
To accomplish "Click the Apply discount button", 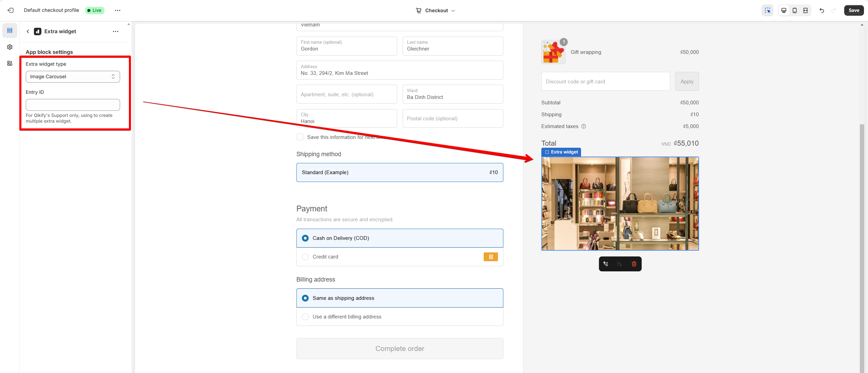I will click(x=687, y=81).
